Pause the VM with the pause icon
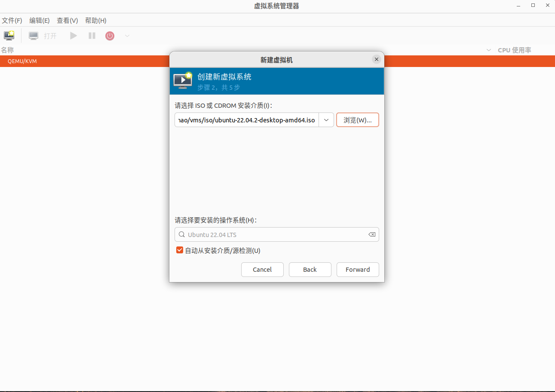Image resolution: width=555 pixels, height=392 pixels. pos(92,36)
